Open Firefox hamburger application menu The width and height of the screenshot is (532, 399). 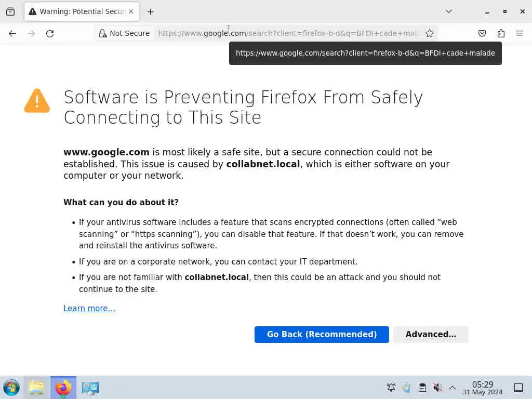(519, 33)
